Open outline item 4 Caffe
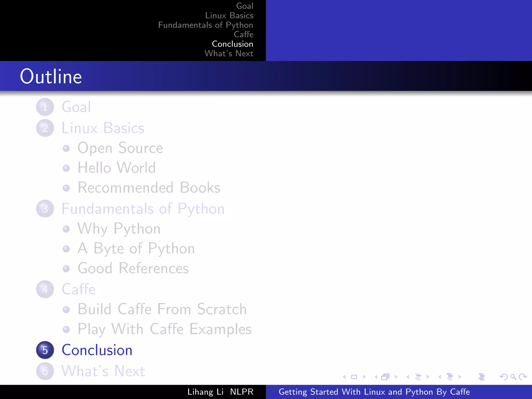This screenshot has height=399, width=532. (79, 289)
